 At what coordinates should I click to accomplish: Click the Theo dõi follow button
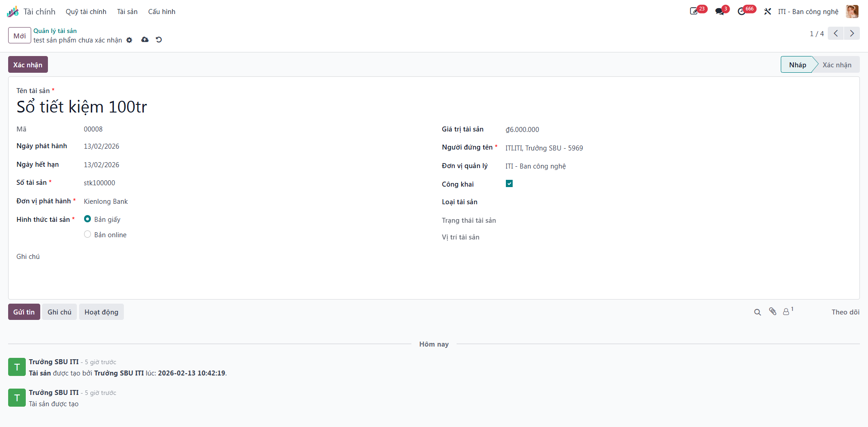tap(845, 312)
